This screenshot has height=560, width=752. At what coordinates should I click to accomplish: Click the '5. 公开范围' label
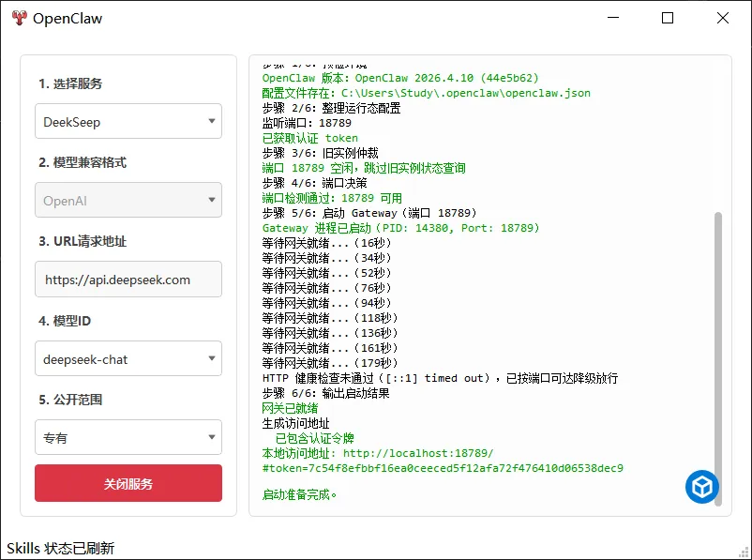(70, 400)
